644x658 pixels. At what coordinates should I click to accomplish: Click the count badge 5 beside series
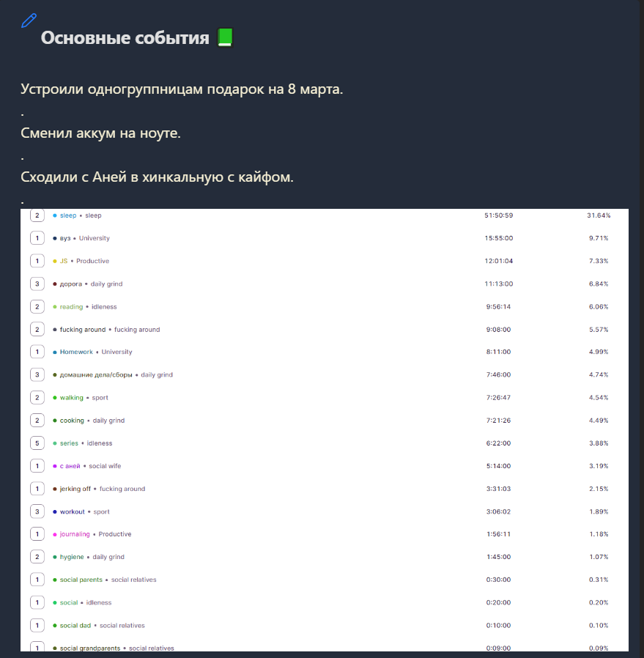tap(37, 443)
